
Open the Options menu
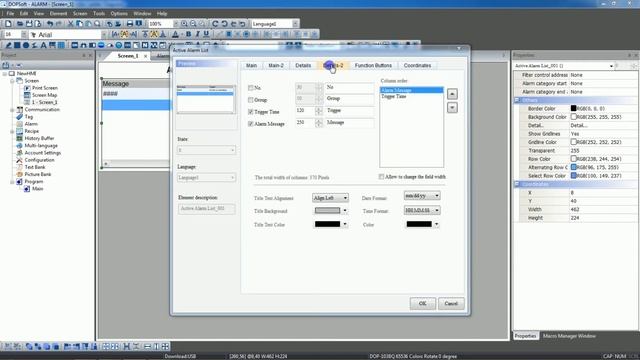click(x=119, y=13)
